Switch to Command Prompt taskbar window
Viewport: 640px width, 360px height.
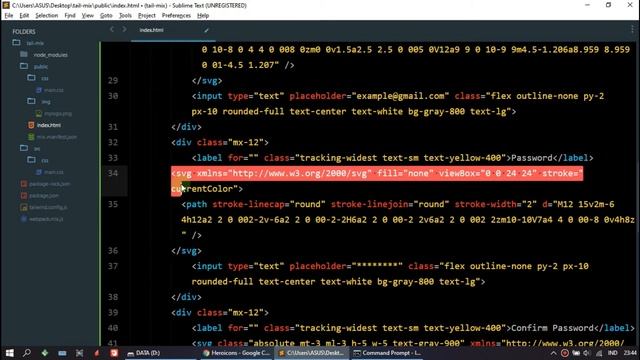[x=387, y=353]
